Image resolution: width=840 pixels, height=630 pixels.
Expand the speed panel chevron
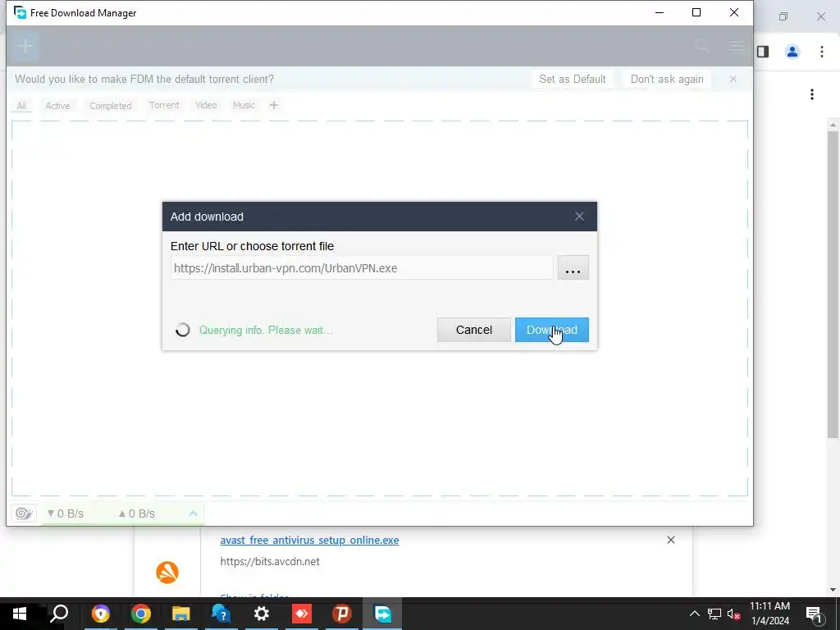pos(193,514)
